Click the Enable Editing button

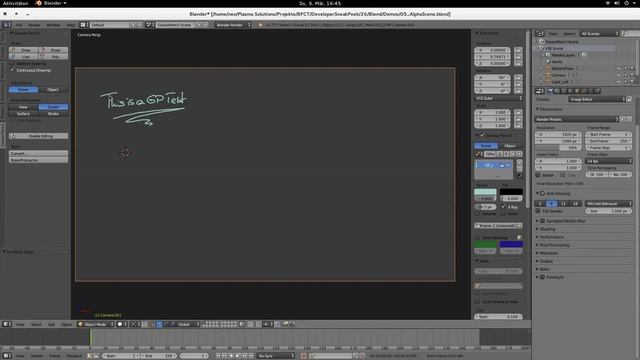tap(38, 136)
